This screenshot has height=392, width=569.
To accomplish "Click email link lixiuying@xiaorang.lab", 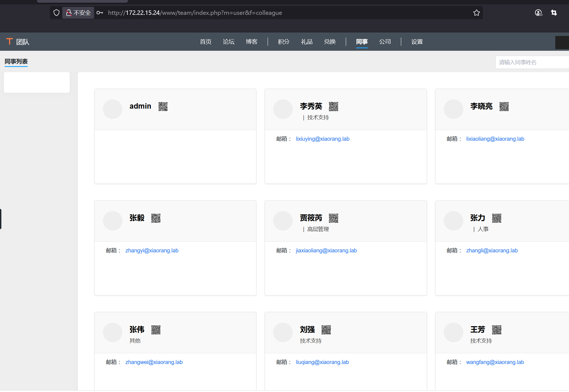I will click(322, 139).
